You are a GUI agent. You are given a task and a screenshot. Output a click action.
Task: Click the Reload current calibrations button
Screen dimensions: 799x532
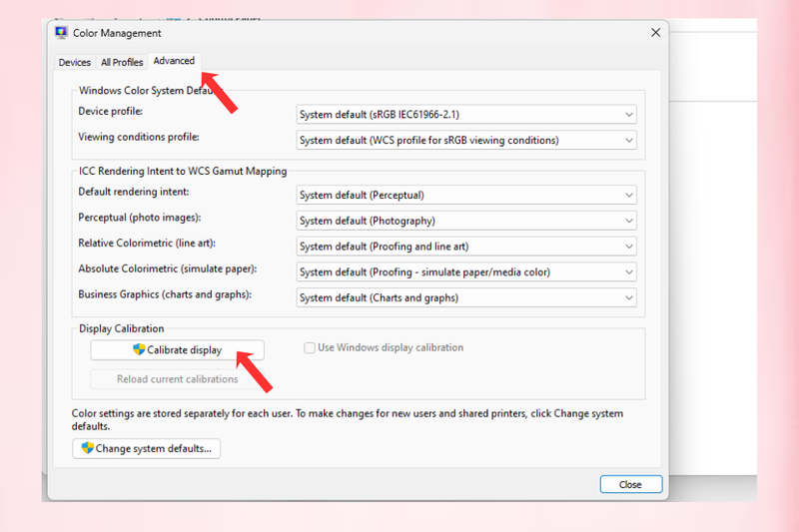click(x=178, y=379)
